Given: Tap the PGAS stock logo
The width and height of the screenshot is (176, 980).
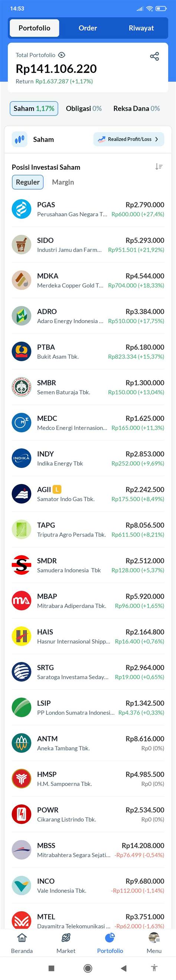Looking at the screenshot, I should 21,209.
